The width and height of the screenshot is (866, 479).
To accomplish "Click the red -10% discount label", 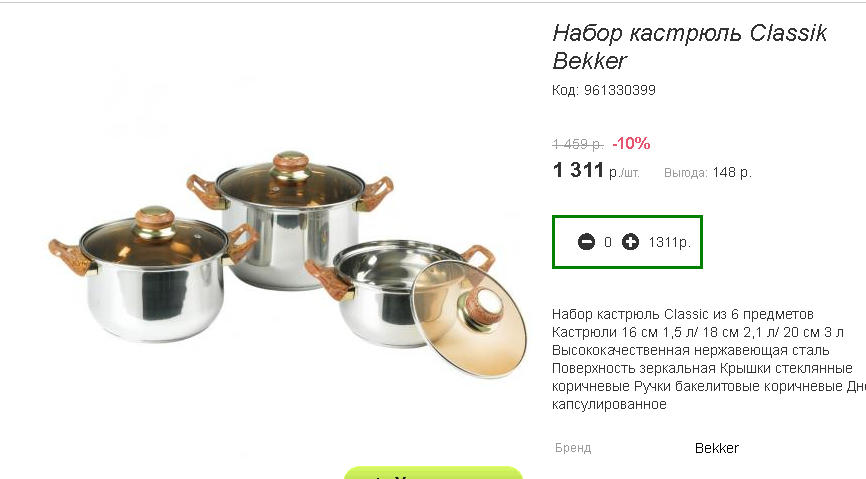I will [x=631, y=144].
